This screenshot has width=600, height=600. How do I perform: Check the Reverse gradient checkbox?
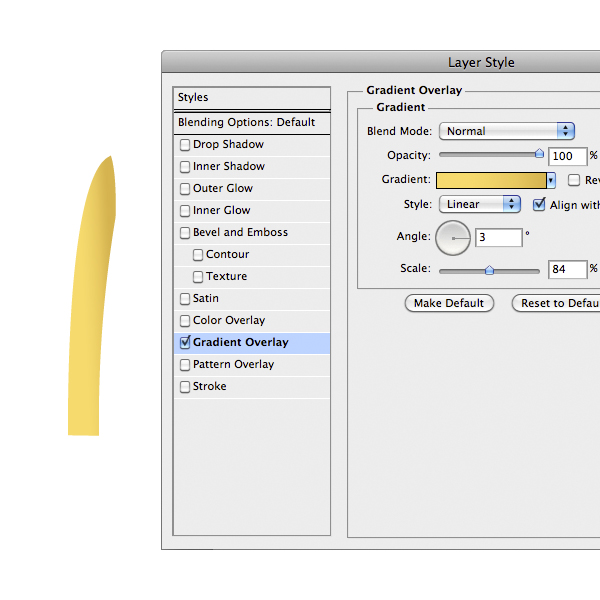click(574, 180)
